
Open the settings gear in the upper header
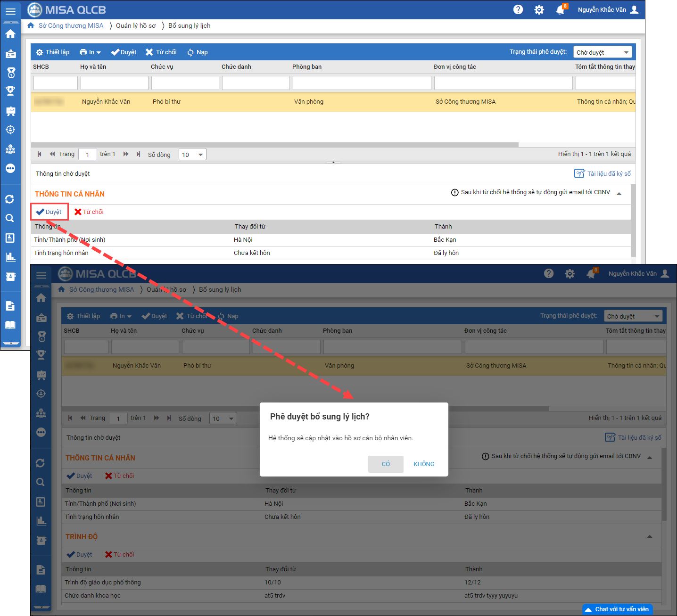click(539, 10)
